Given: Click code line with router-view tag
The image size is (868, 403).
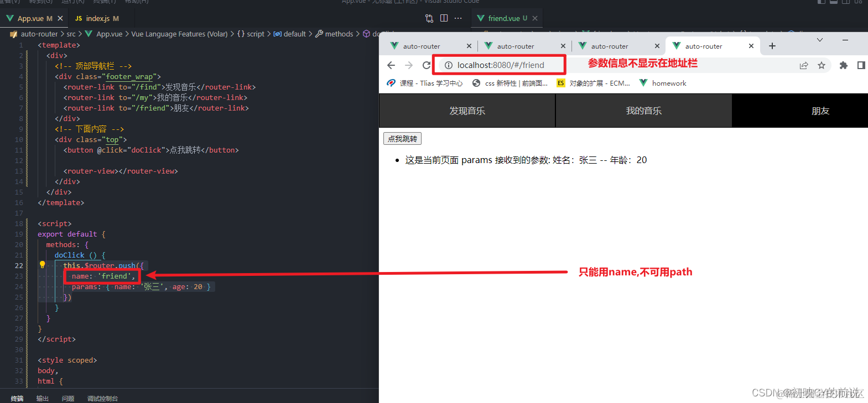Looking at the screenshot, I should [121, 171].
